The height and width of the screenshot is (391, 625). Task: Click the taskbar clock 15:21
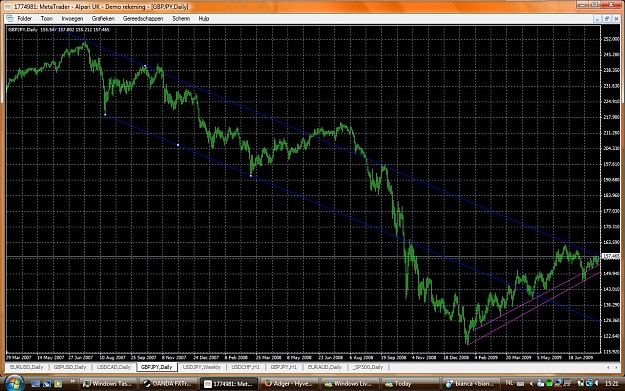coord(611,383)
